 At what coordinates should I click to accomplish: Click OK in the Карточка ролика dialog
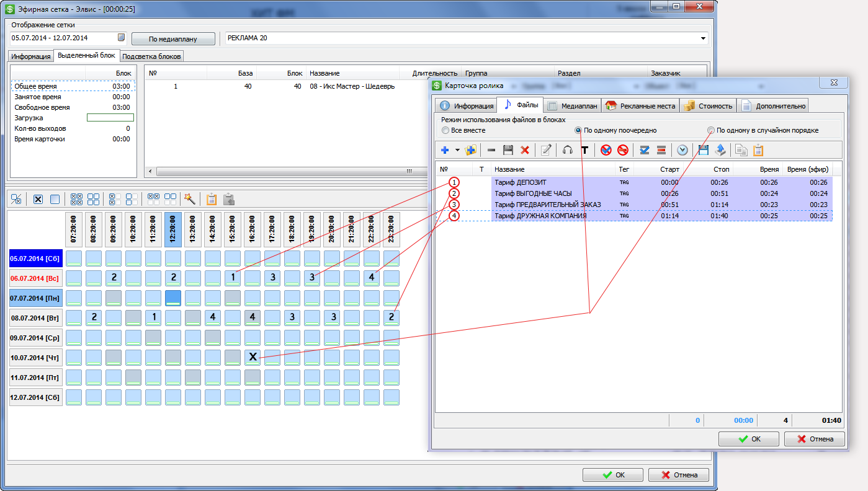point(749,438)
